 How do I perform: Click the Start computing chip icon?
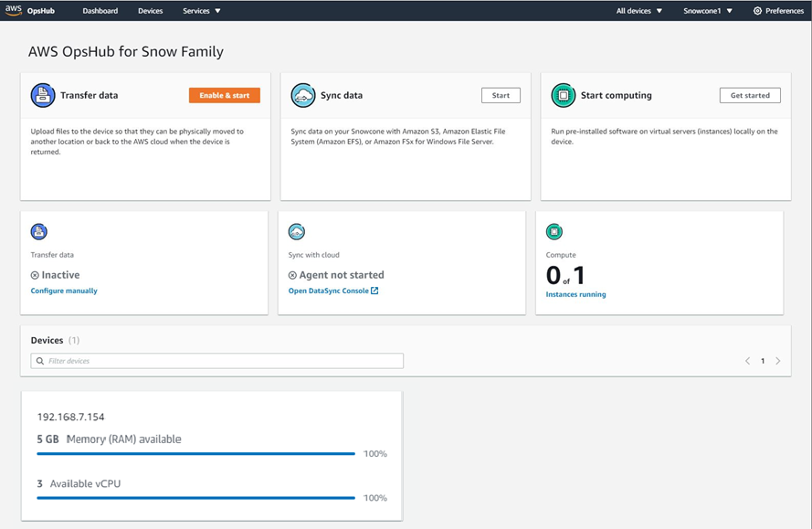click(563, 95)
